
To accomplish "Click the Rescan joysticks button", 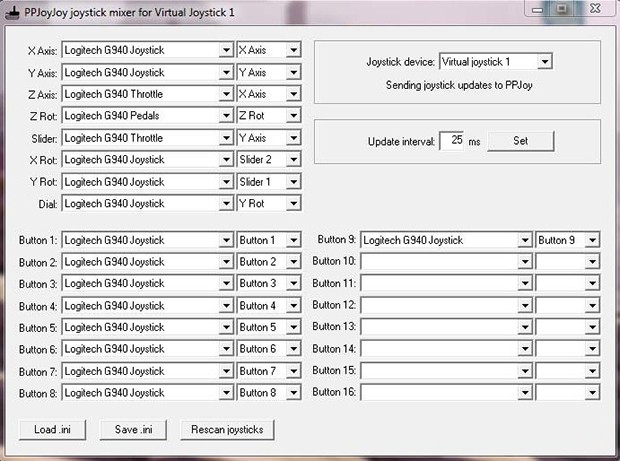I will (x=227, y=430).
